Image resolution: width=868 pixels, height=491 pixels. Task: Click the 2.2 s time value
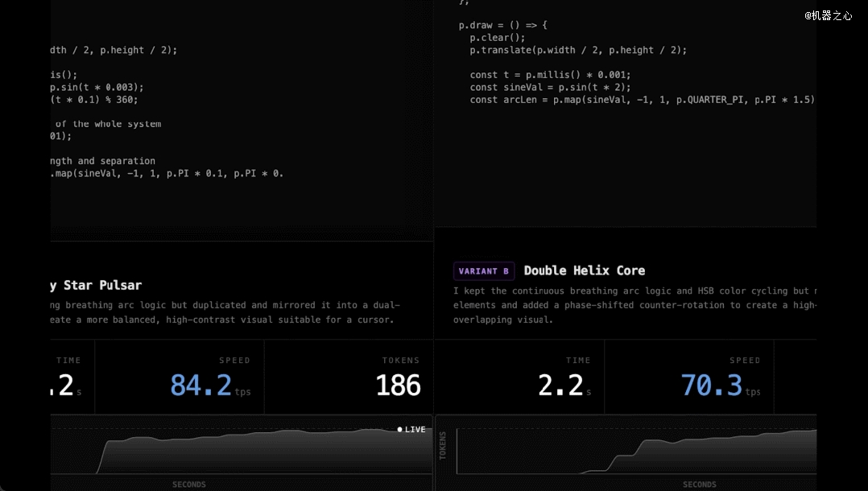[560, 386]
